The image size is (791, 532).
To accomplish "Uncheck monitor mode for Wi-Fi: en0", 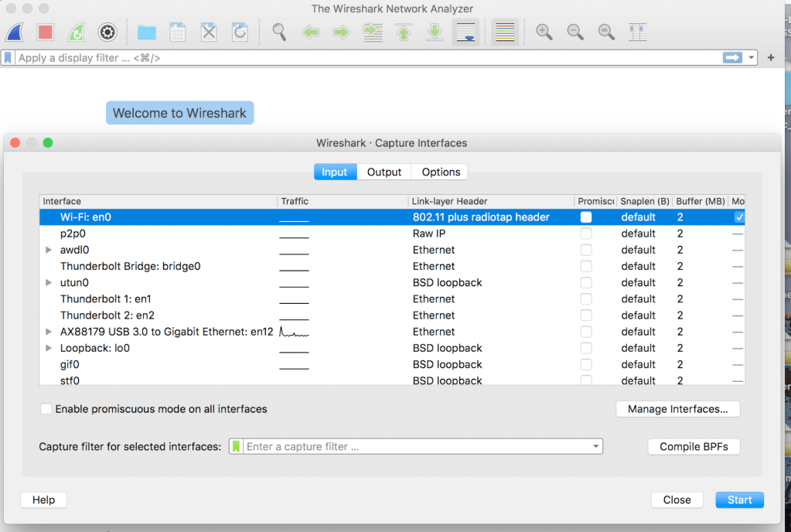I will coord(739,217).
